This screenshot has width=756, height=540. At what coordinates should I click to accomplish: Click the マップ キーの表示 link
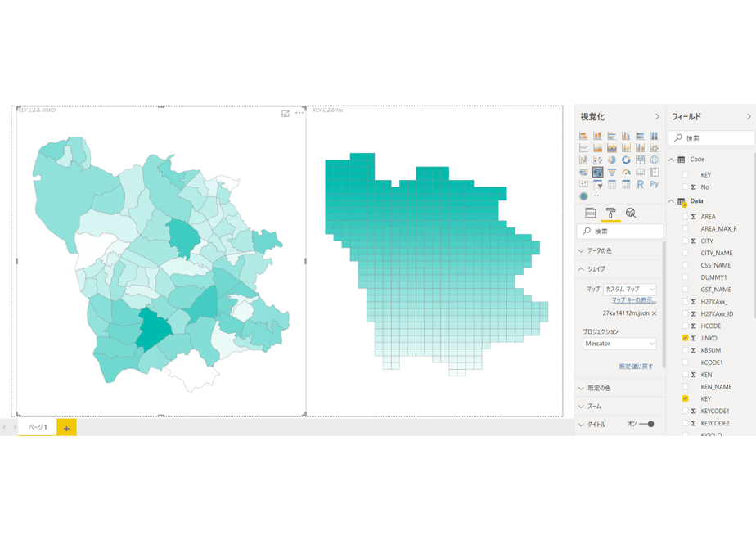634,300
